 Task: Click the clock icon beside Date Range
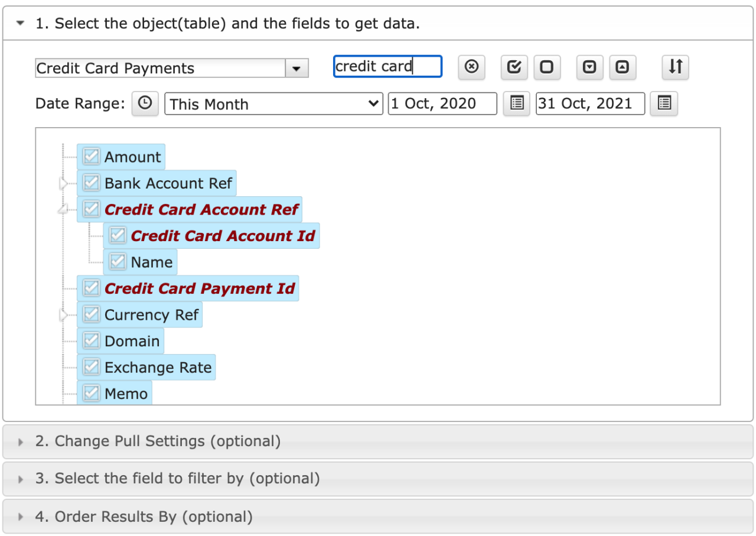[145, 103]
